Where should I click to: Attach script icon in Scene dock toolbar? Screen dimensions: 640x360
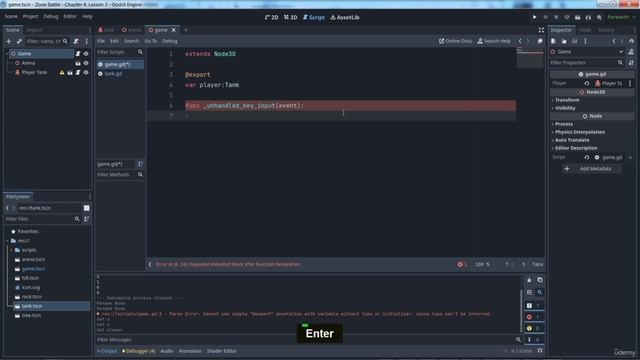76,41
